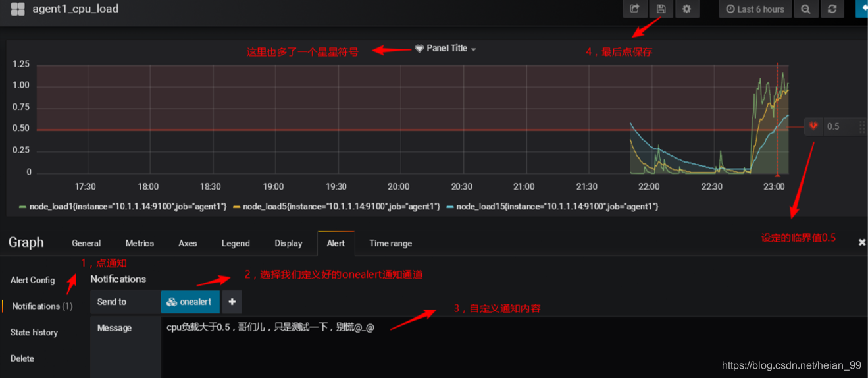Save dashboard with the floppy disk icon
This screenshot has height=378, width=868.
[x=661, y=9]
